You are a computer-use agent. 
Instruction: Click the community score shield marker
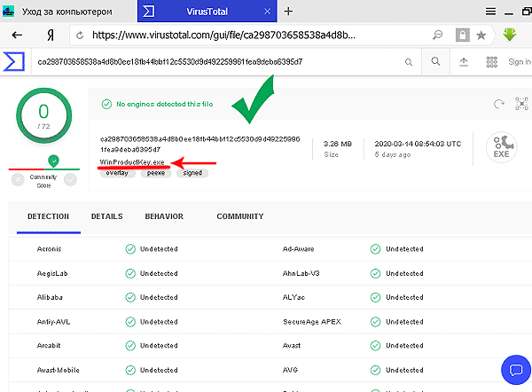pyautogui.click(x=53, y=161)
